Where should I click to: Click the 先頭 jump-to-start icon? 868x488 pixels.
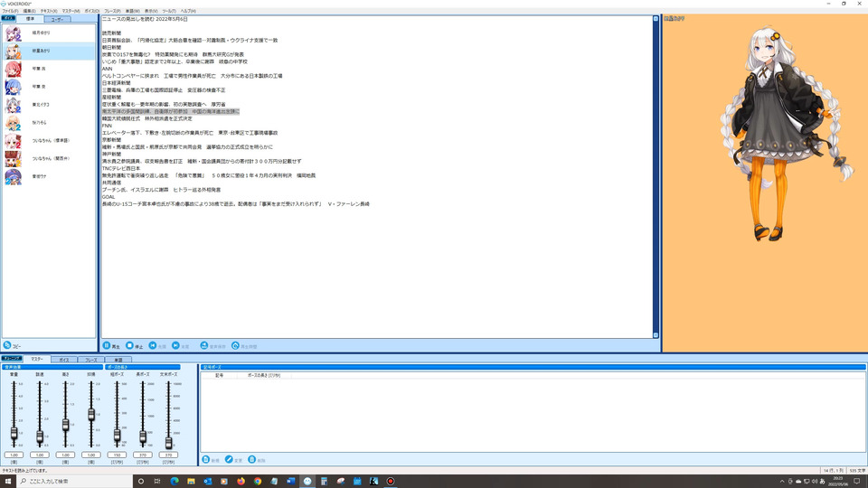[153, 345]
